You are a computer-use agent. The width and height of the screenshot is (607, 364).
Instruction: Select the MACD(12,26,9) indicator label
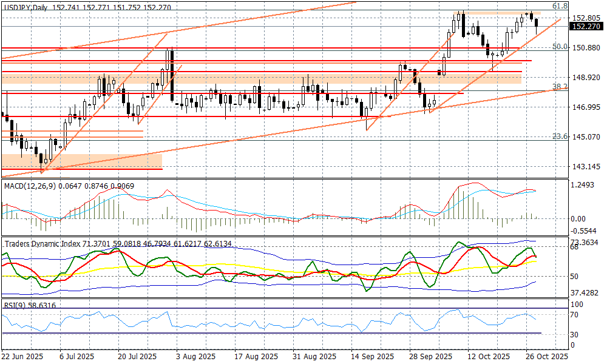click(x=29, y=186)
